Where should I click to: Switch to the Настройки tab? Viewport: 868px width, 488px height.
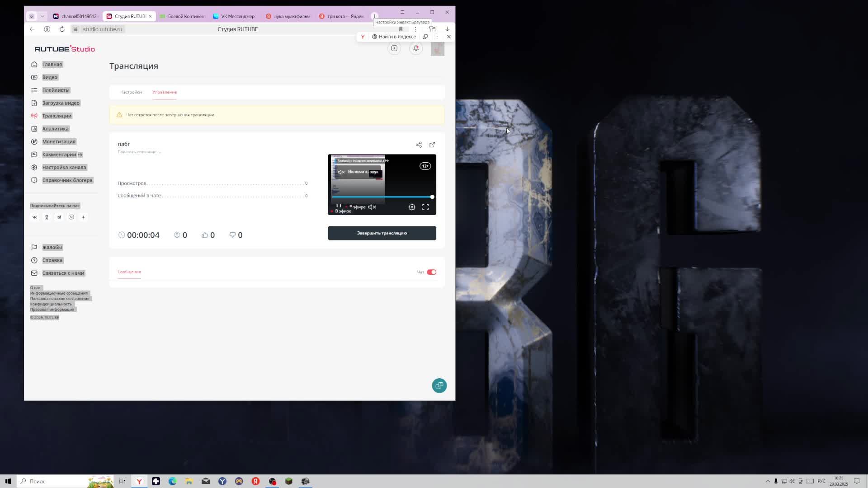131,92
